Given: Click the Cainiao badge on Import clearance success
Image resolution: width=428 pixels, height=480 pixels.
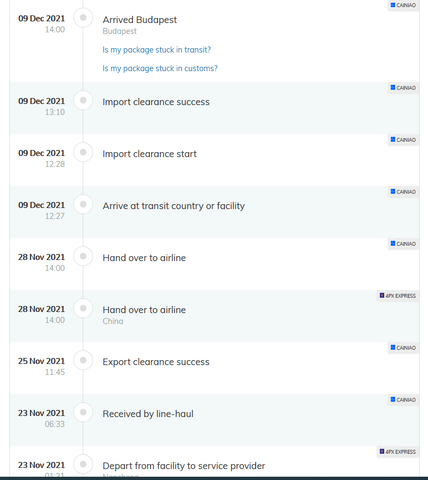Looking at the screenshot, I should (403, 88).
